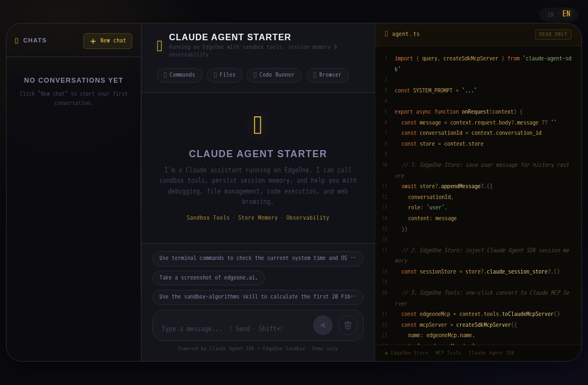Open the Files tool chip
Viewport: 588px width, 385px height.
(225, 75)
